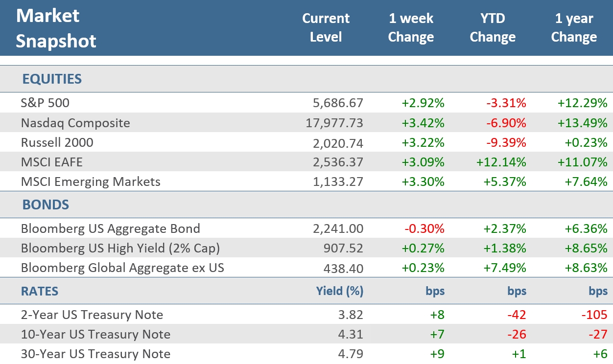Click the High Yield level 907.52
This screenshot has width=613, height=364.
pos(344,248)
